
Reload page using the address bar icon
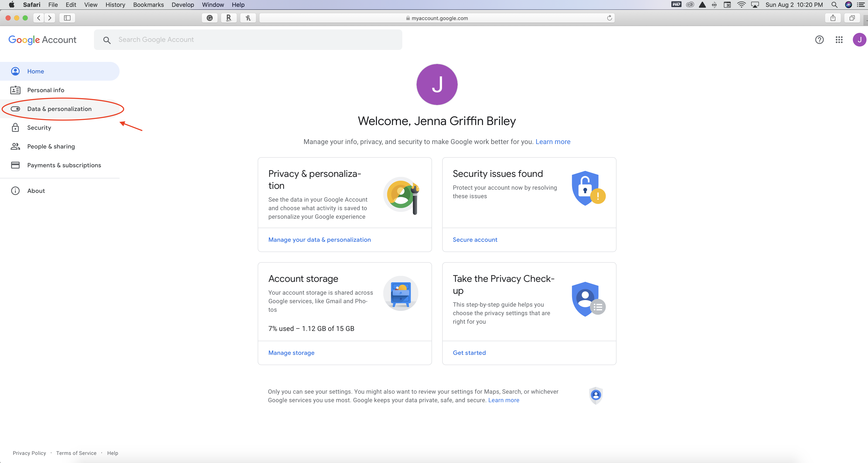tap(609, 18)
